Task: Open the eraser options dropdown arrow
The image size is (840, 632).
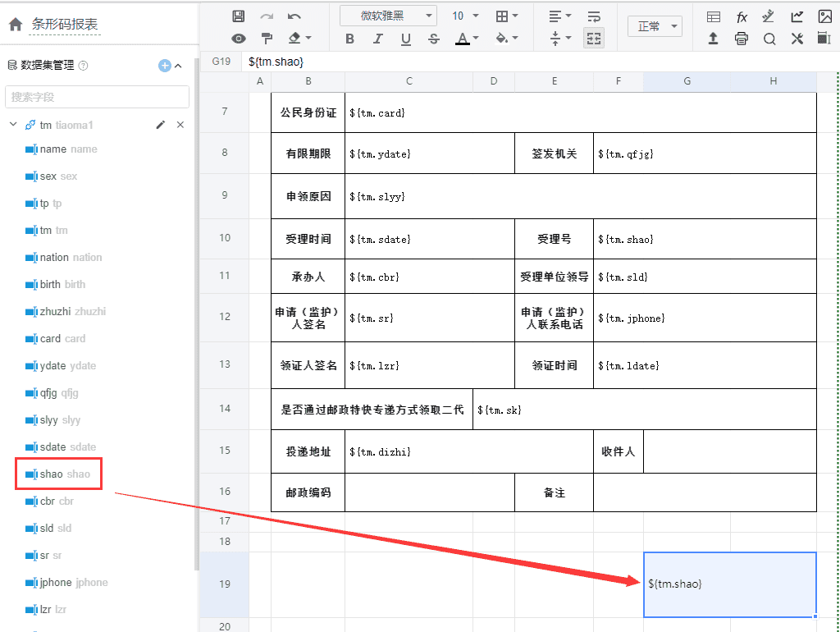Action: pos(308,38)
